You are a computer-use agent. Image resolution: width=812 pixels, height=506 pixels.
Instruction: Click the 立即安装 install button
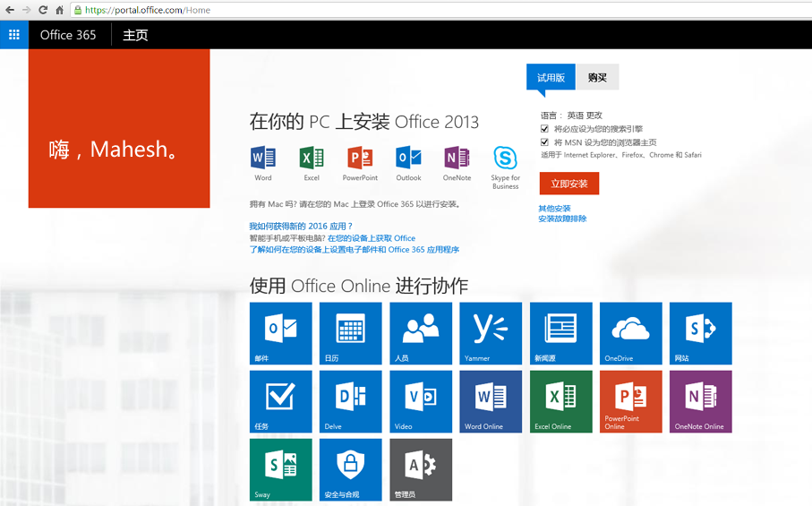point(569,184)
